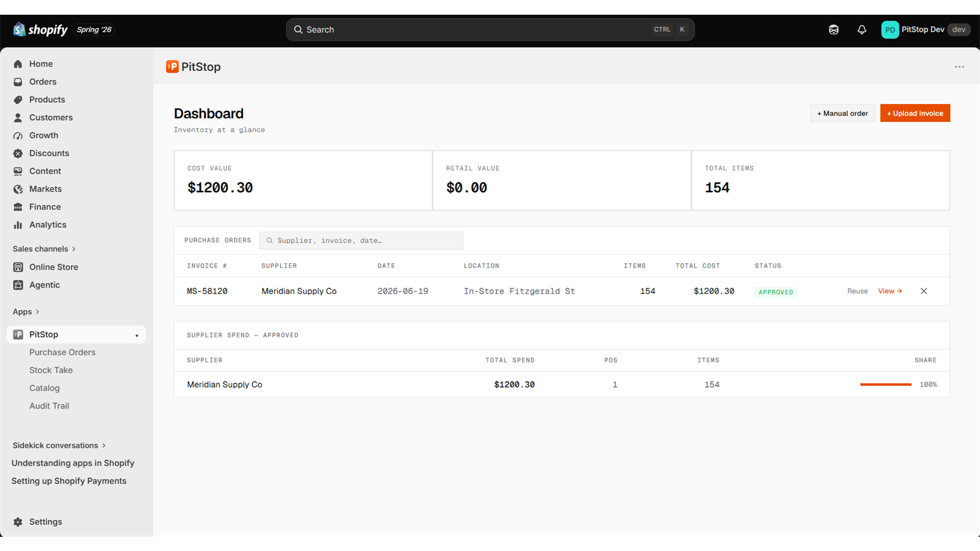The width and height of the screenshot is (980, 551).
Task: Click the Growth gauge icon
Action: (x=18, y=135)
